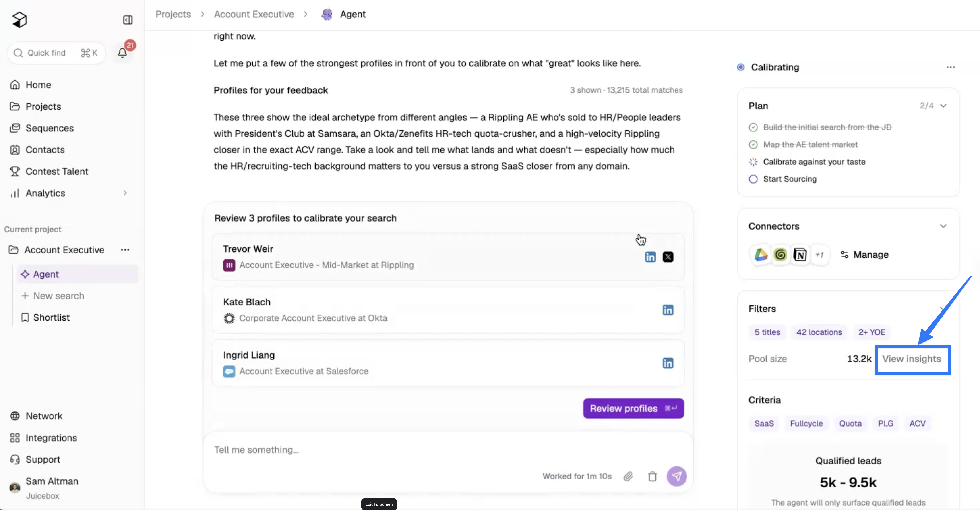Click the 5 titles filter chip
The width and height of the screenshot is (980, 510).
[767, 332]
